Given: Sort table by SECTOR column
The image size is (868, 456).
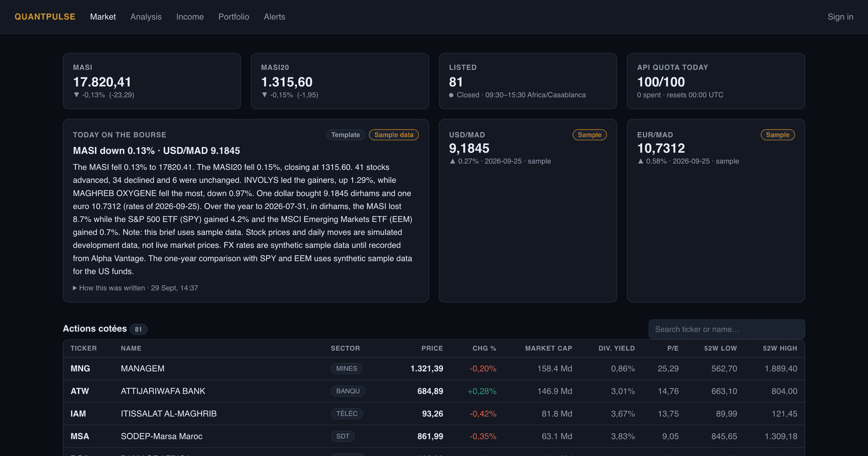Looking at the screenshot, I should (x=346, y=349).
